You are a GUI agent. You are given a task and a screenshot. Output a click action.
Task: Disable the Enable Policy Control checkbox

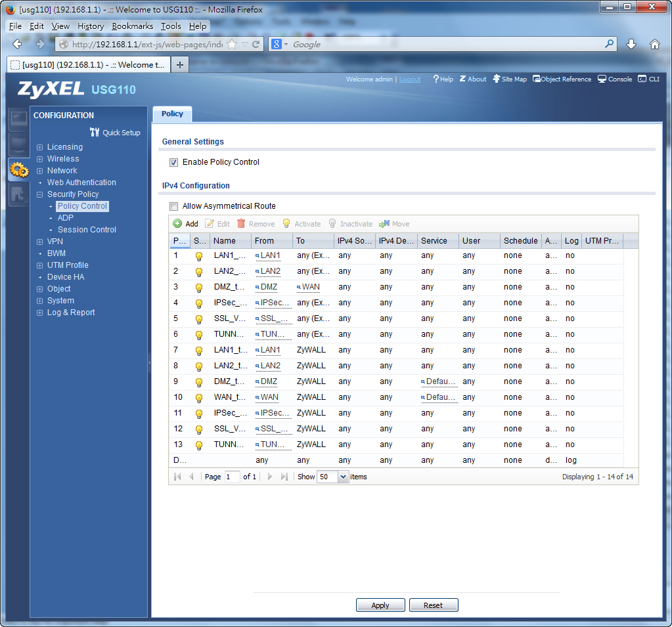[x=174, y=162]
